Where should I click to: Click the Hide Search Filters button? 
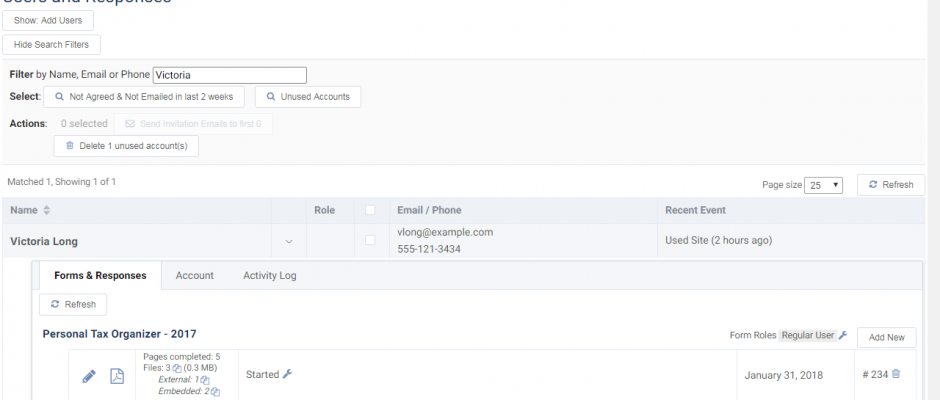click(x=51, y=45)
